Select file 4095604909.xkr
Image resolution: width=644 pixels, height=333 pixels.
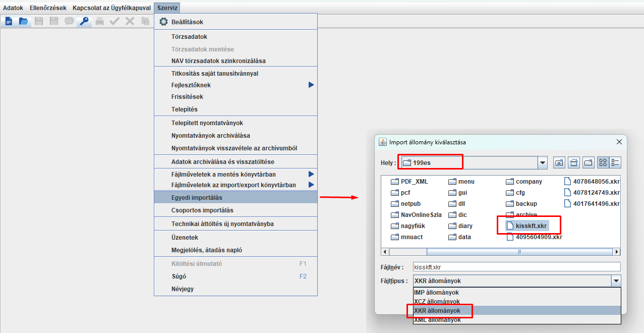[535, 237]
